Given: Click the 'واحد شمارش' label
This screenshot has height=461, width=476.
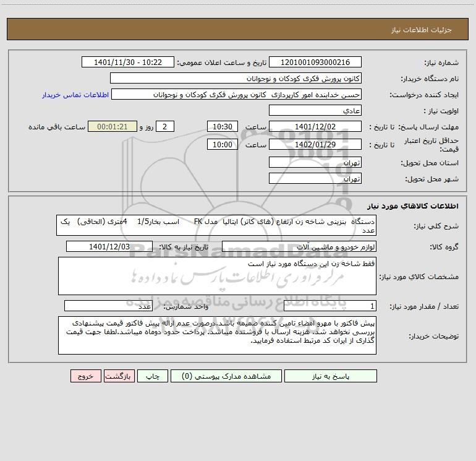Looking at the screenshot, I should (186, 307).
